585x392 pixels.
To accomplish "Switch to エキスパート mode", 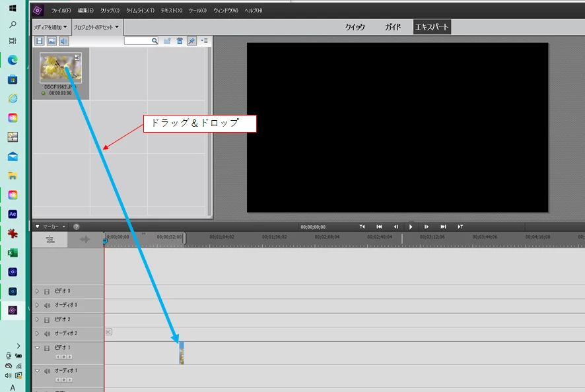I will click(x=432, y=27).
